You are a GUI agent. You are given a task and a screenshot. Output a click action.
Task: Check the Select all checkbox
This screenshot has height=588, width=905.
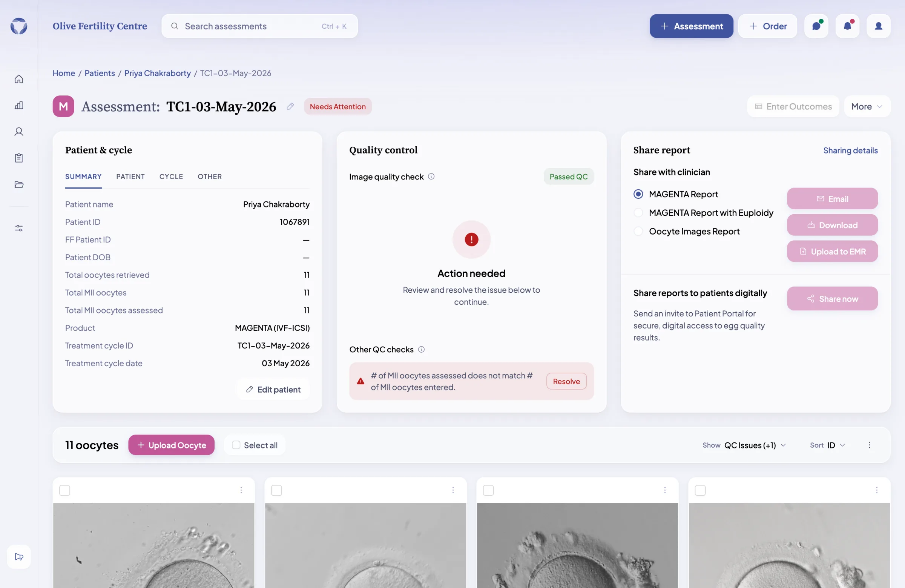point(236,445)
